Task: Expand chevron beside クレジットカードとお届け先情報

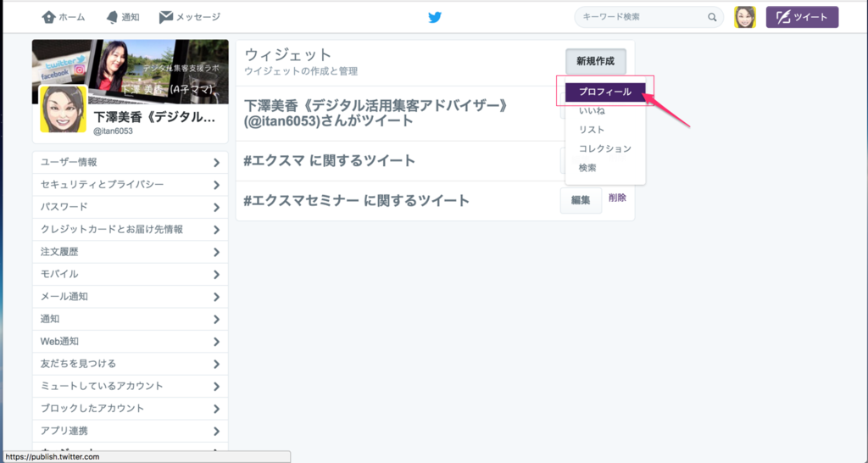Action: tap(216, 230)
